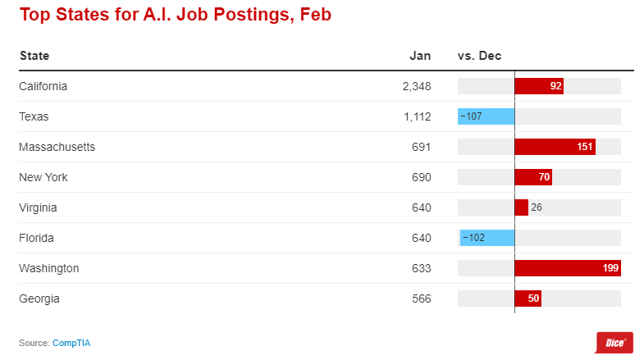Click Georgia's red 50 bar
This screenshot has height=360, width=644.
click(528, 298)
